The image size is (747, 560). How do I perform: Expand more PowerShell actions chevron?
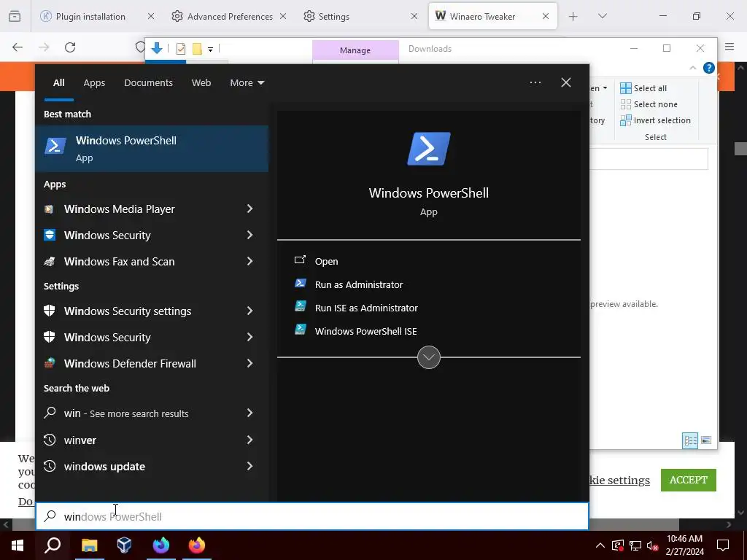[x=429, y=357]
